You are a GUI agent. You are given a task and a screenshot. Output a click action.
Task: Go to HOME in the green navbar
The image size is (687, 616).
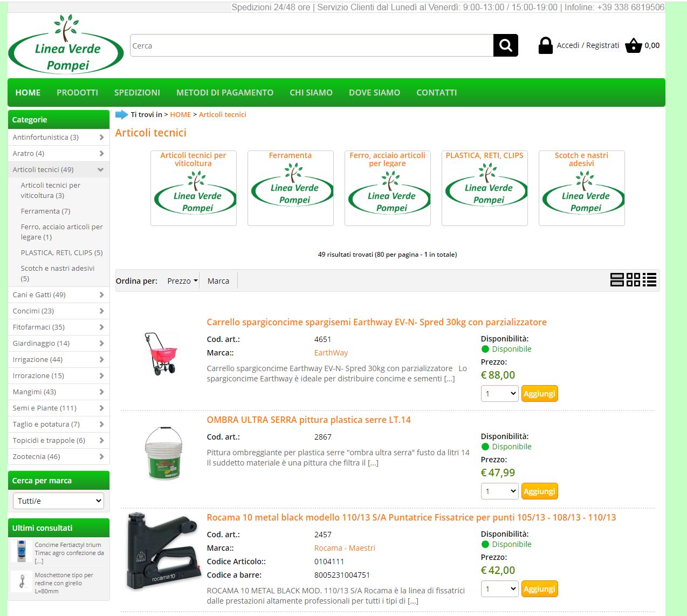pyautogui.click(x=28, y=93)
